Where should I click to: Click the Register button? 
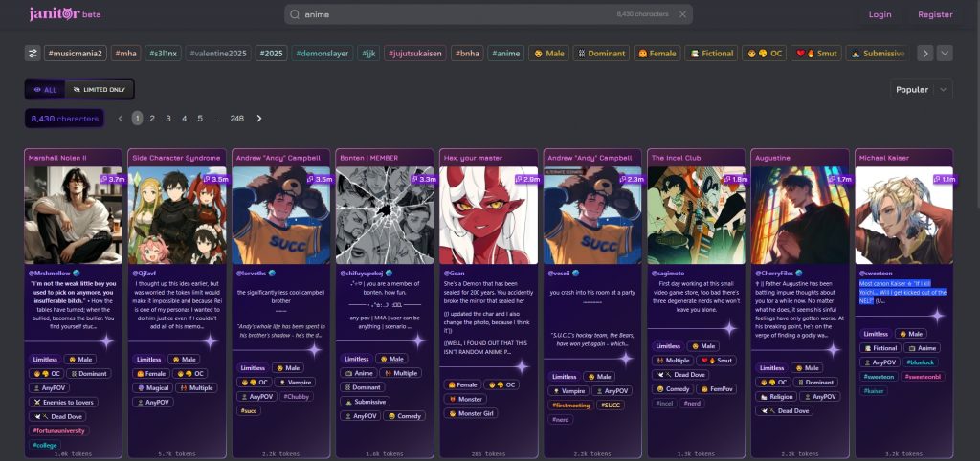pyautogui.click(x=935, y=14)
